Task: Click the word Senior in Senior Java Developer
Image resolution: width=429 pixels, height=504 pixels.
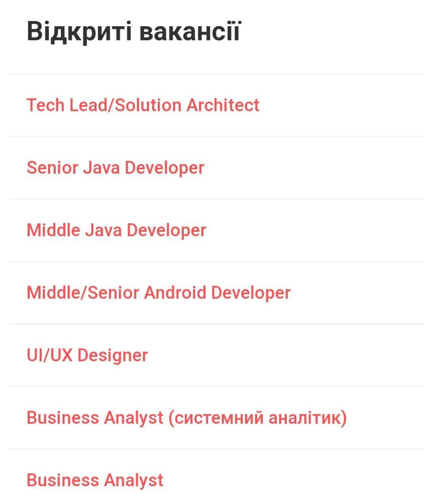Action: click(x=52, y=168)
